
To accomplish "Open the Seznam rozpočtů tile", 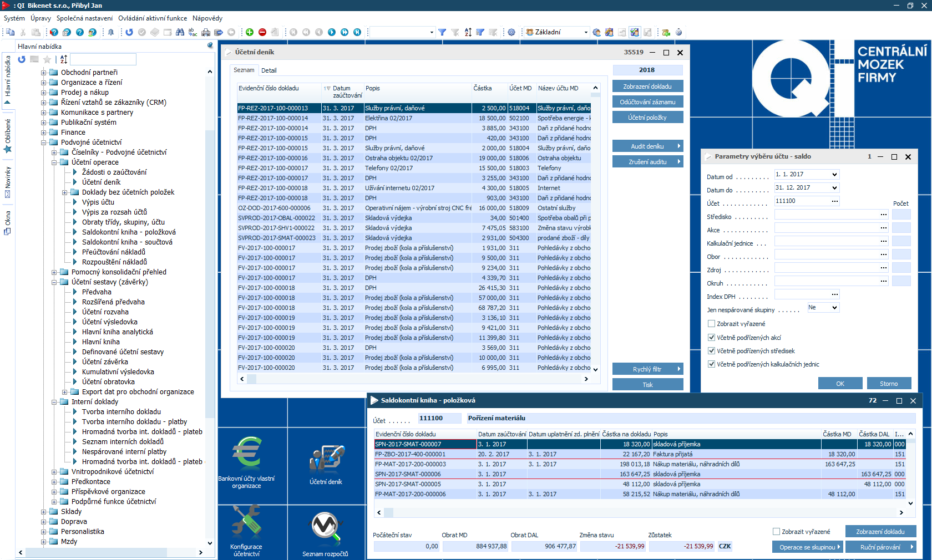I will (x=325, y=531).
